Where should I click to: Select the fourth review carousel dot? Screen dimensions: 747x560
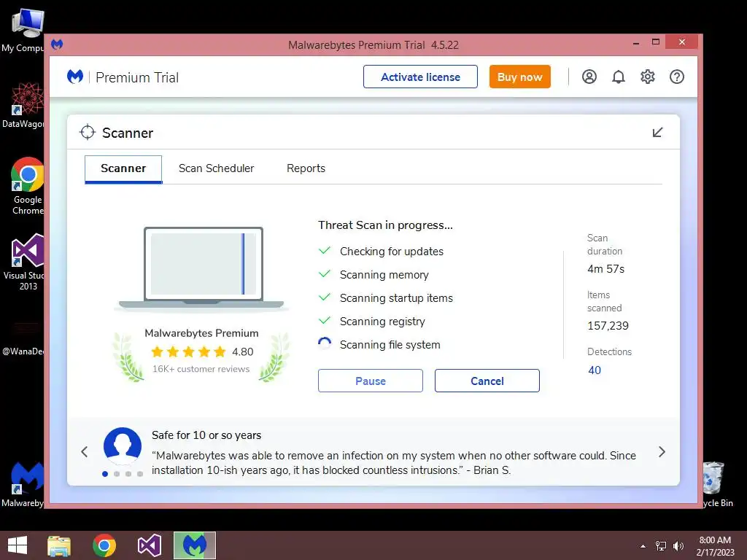(x=140, y=474)
